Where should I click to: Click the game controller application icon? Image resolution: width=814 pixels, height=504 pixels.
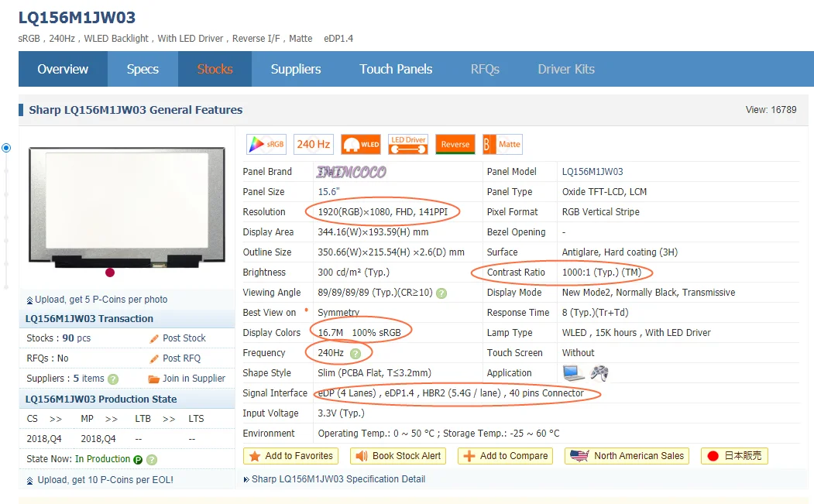click(x=599, y=372)
